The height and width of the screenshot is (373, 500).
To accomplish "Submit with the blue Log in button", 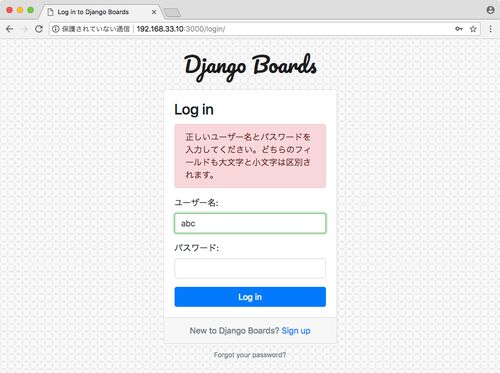I will coord(250,297).
